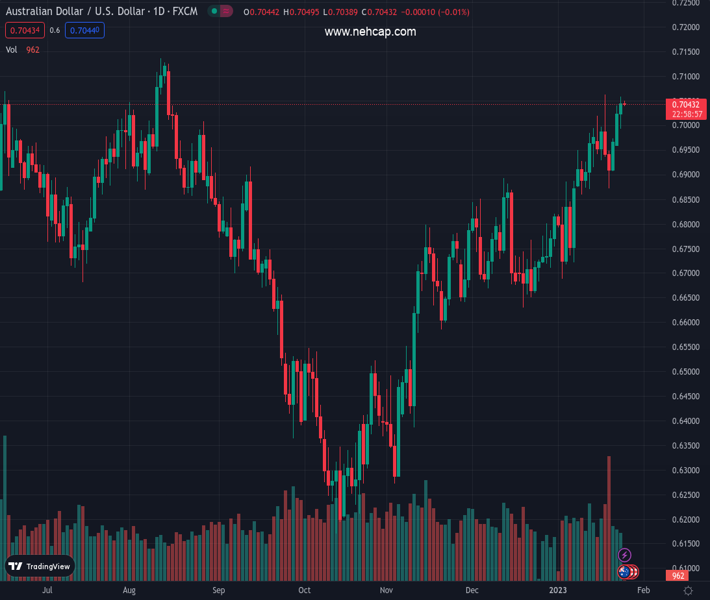This screenshot has width=710, height=600.
Task: Click the red sell price 0.70434 button
Action: coord(24,30)
